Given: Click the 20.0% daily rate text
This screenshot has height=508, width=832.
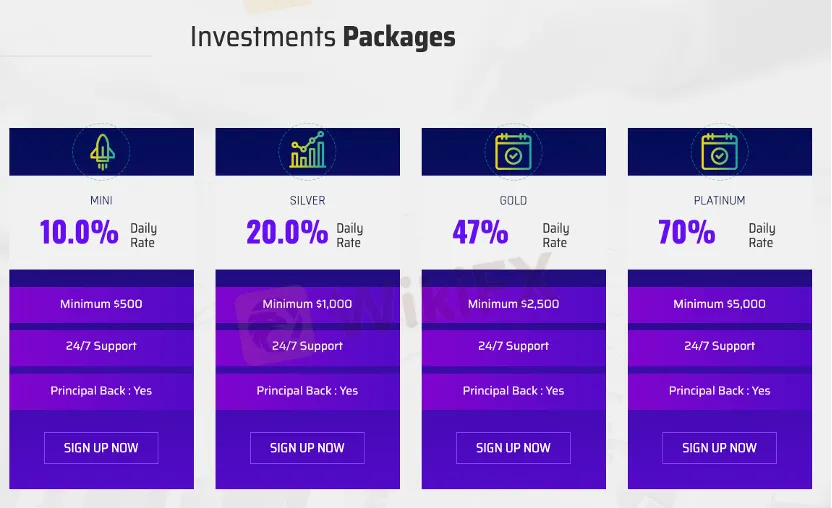Looking at the screenshot, I should [x=287, y=233].
